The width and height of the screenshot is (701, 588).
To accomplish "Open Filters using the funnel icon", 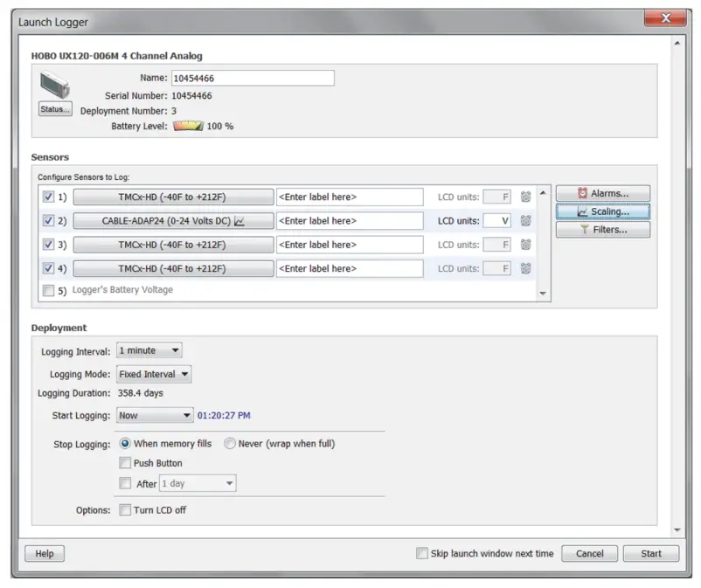I will point(583,229).
